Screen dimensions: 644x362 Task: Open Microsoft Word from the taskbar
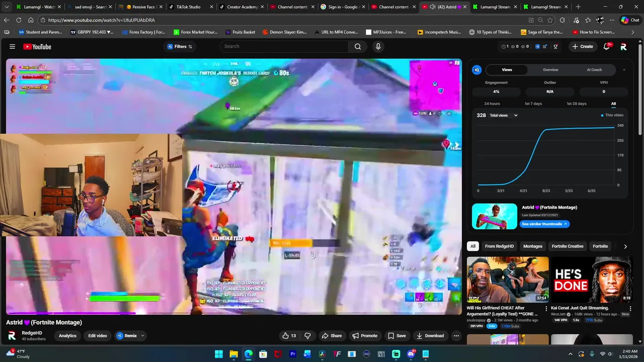(x=307, y=354)
